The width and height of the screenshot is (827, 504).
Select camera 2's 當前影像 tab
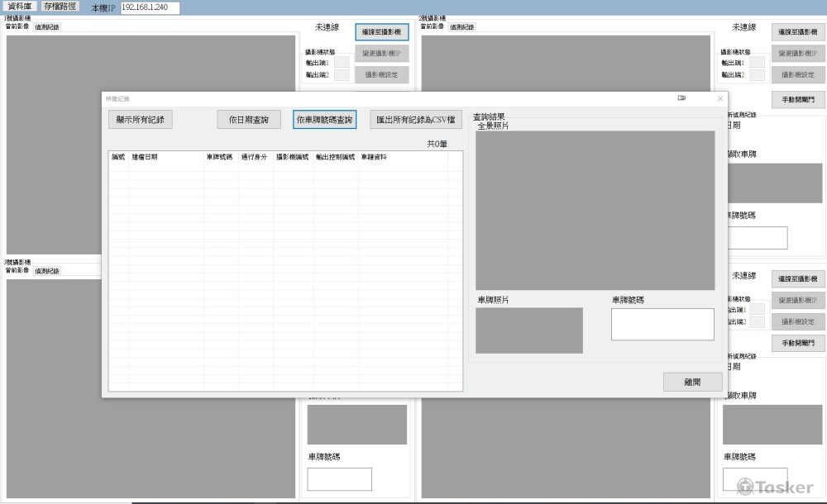(x=433, y=27)
